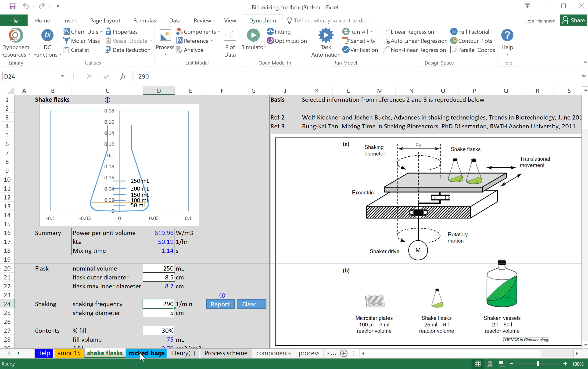Switch to the rocked bags sheet
The image size is (588, 369).
146,353
